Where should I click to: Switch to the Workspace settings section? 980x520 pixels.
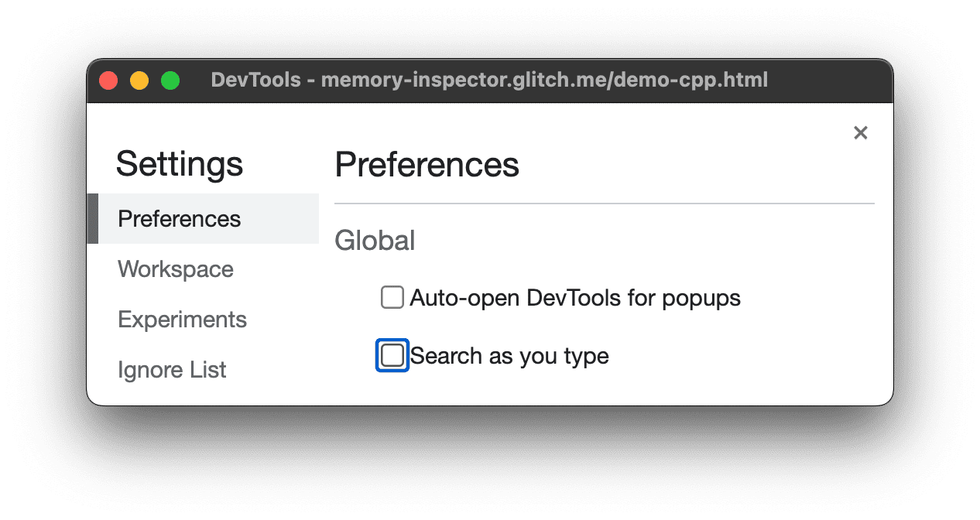pyautogui.click(x=175, y=269)
